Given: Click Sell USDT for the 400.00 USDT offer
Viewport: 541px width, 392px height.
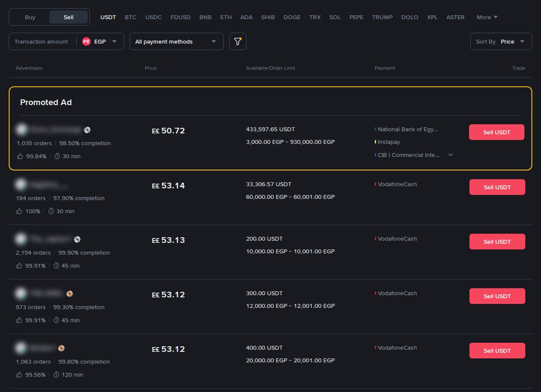Looking at the screenshot, I should [497, 351].
